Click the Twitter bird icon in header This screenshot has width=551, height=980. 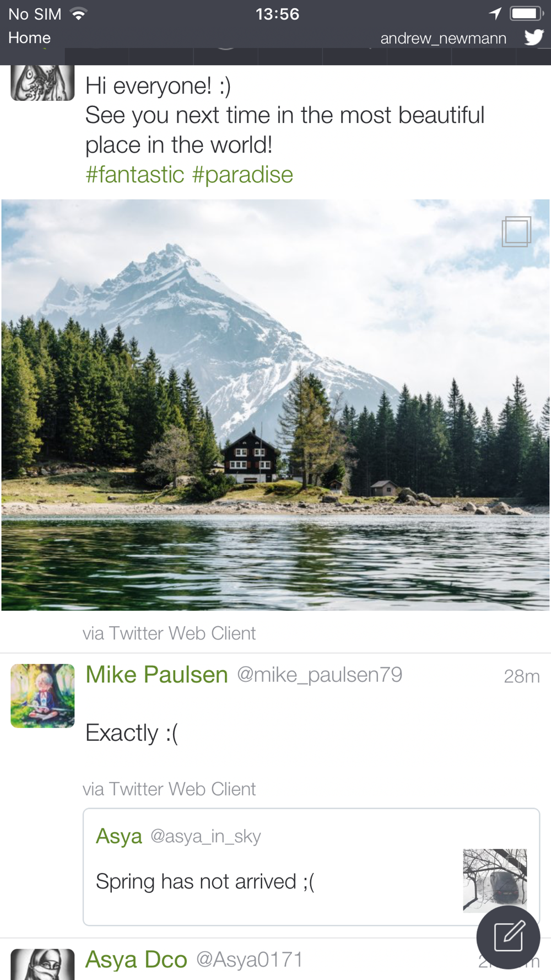point(534,37)
